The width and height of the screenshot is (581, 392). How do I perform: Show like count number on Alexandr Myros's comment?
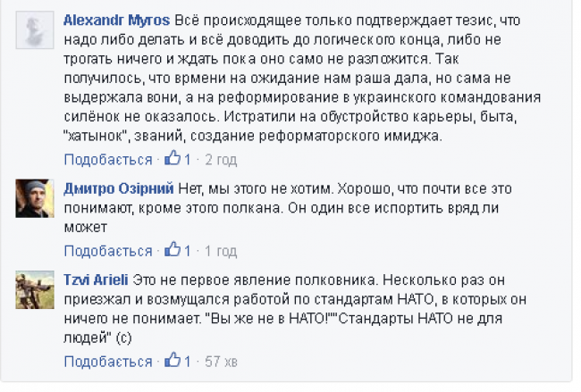point(188,160)
